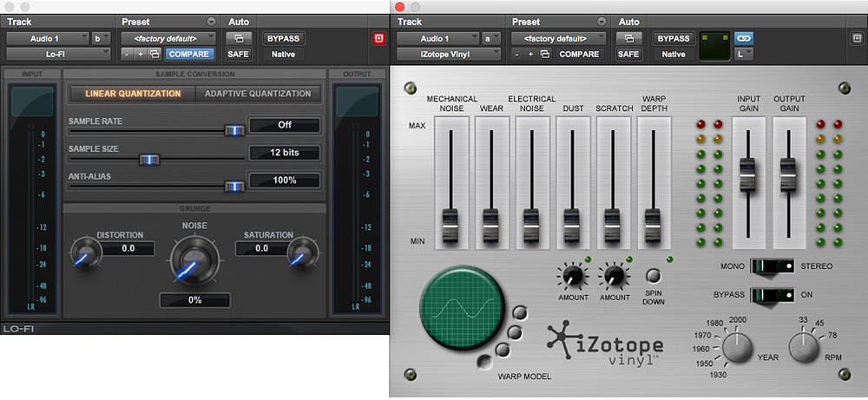Screen dimensions: 868x400
Task: Copy preset settings icon in Lo-Fi window
Action: click(x=155, y=54)
